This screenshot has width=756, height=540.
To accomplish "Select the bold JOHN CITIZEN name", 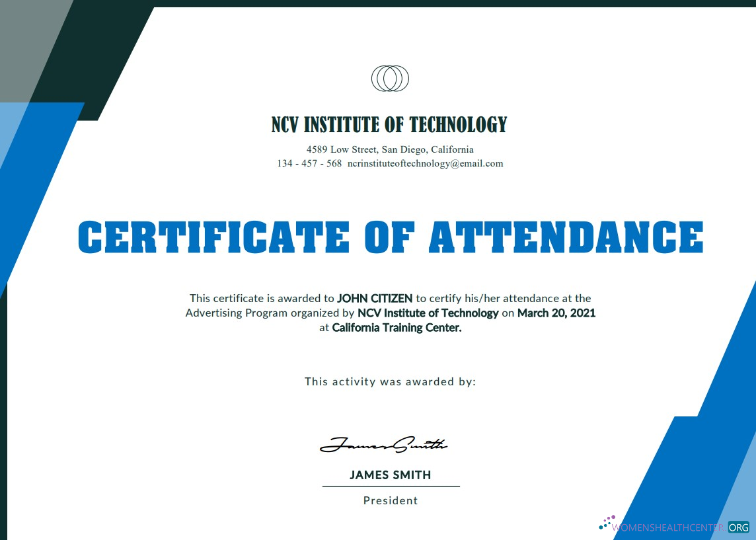I will 374,298.
